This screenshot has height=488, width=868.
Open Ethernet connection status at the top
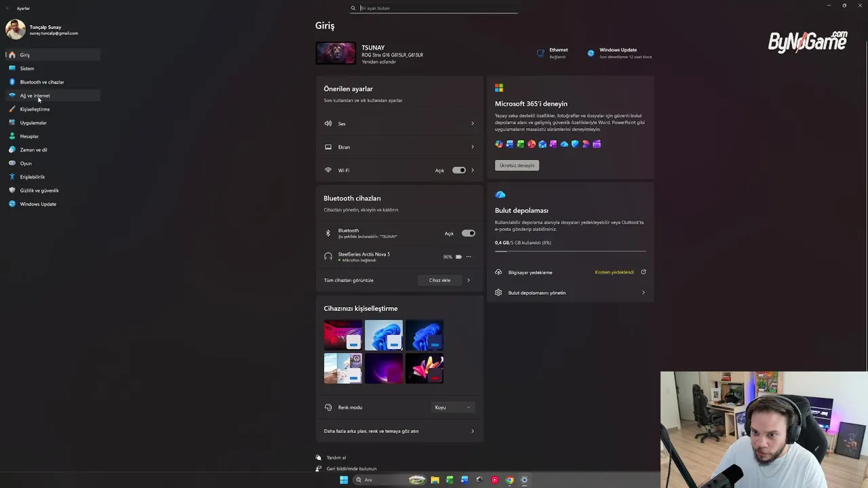[x=553, y=53]
